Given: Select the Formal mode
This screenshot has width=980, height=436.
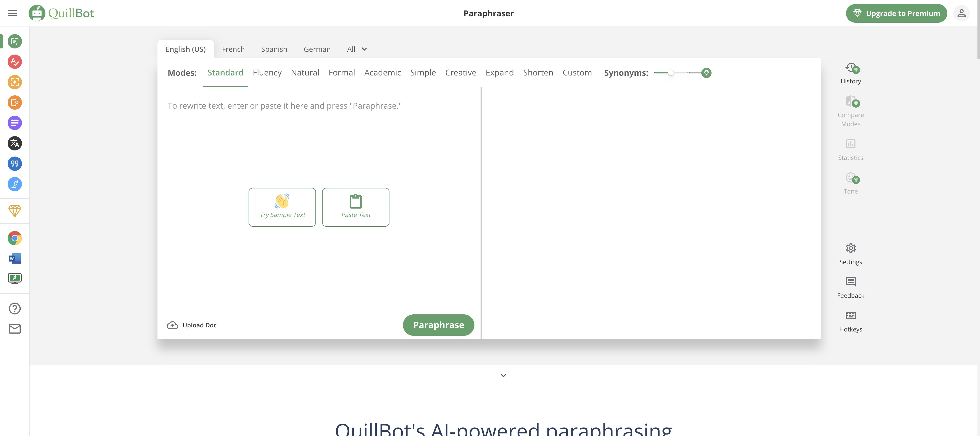Looking at the screenshot, I should pyautogui.click(x=342, y=73).
